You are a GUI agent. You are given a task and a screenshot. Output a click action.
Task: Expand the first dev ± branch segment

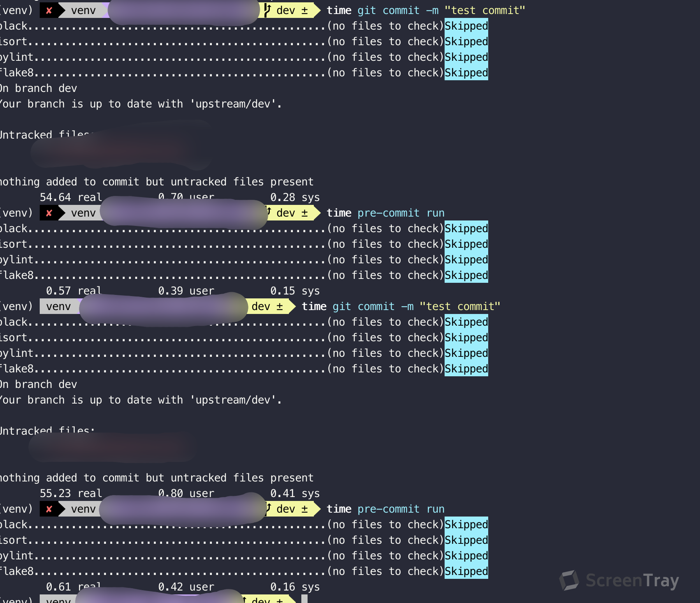290,11
